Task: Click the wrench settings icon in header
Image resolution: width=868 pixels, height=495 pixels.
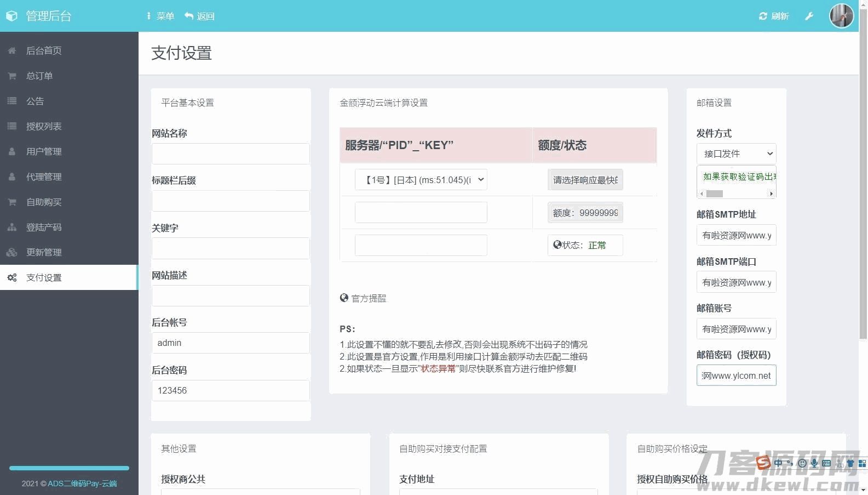Action: [809, 16]
